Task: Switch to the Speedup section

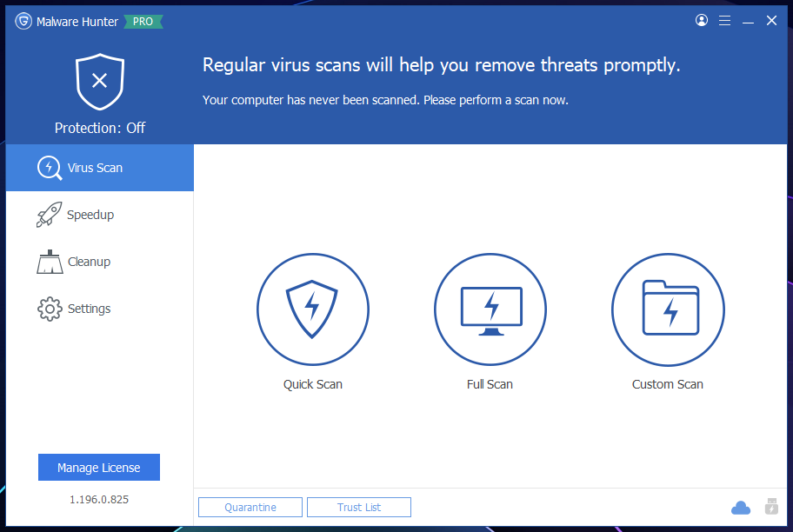Action: (100, 215)
